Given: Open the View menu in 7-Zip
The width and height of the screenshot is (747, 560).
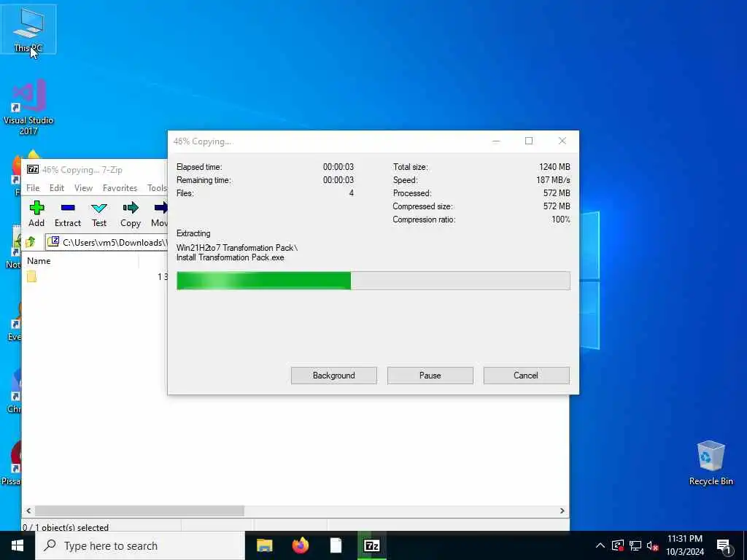Looking at the screenshot, I should pyautogui.click(x=83, y=188).
